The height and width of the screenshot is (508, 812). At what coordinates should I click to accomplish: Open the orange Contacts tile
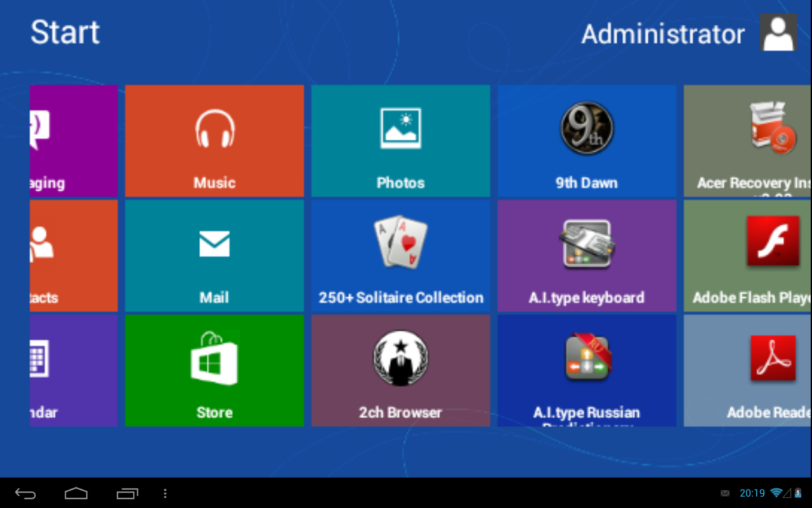coord(74,256)
